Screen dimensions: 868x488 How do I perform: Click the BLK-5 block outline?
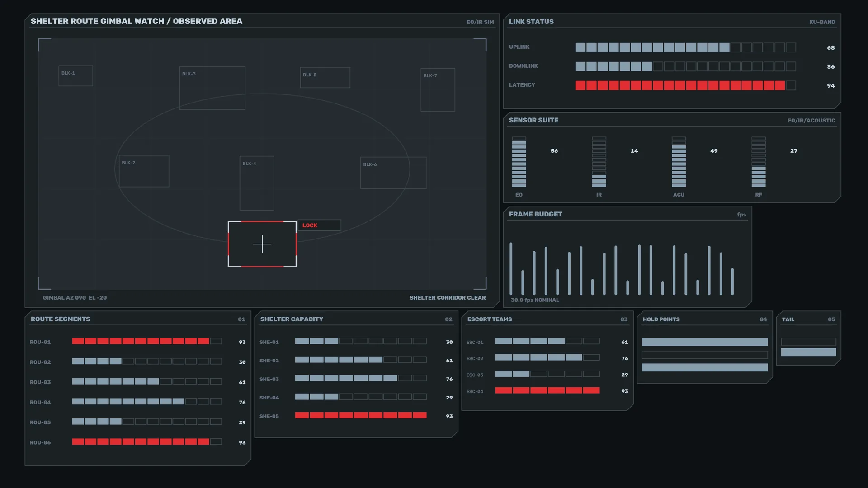pos(325,77)
